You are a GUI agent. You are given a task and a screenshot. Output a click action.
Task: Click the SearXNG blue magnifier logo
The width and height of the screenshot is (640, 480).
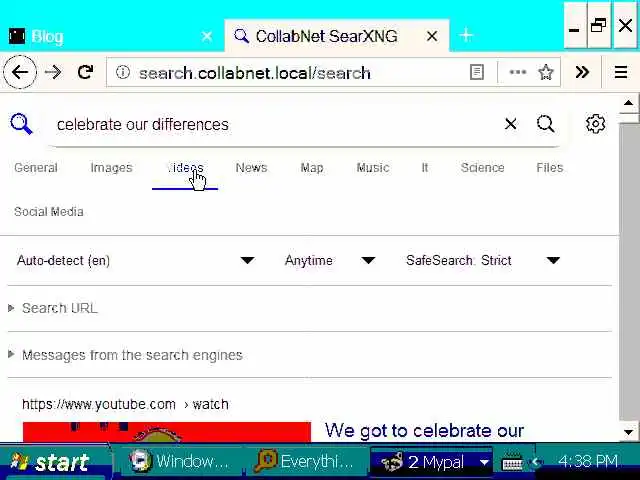(21, 124)
